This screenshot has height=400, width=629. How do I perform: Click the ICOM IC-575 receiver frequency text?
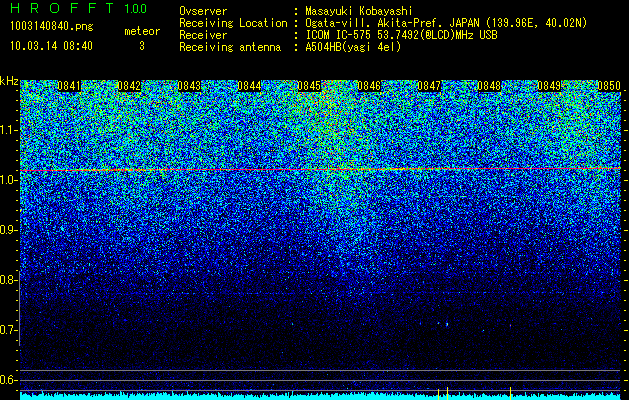[x=401, y=35]
